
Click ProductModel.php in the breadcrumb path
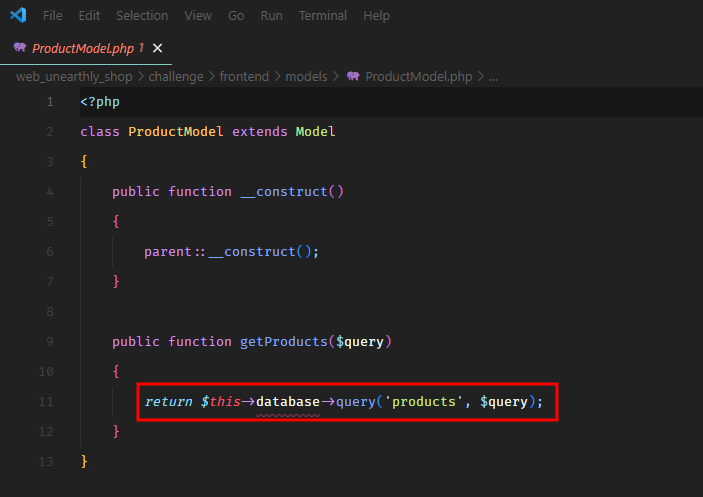tap(419, 76)
